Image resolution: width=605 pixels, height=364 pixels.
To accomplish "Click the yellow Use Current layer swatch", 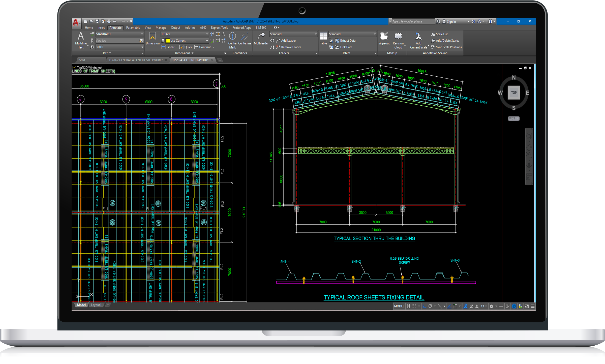I will 168,41.
